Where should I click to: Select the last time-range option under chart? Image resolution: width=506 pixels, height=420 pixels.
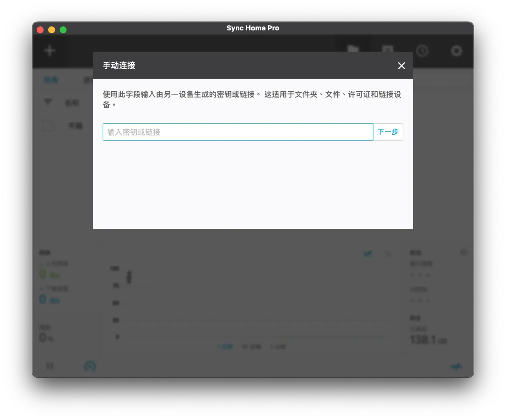278,347
